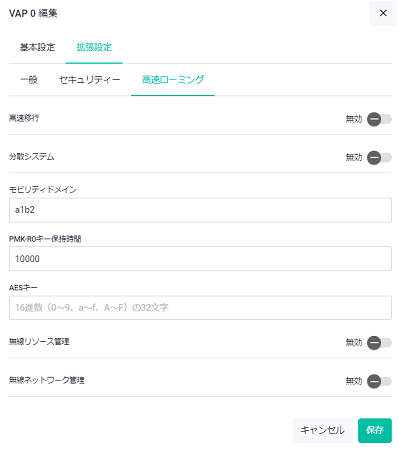Viewport: 399px width, 449px height.
Task: Click the VAP 0 編集 dialog title
Action: (x=33, y=13)
